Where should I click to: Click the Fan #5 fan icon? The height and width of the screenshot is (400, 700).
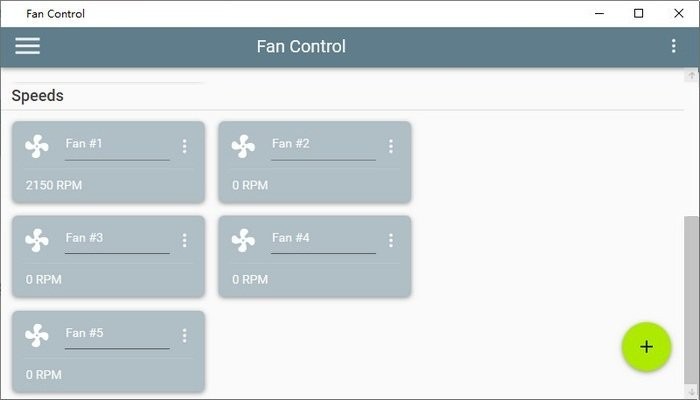click(37, 335)
